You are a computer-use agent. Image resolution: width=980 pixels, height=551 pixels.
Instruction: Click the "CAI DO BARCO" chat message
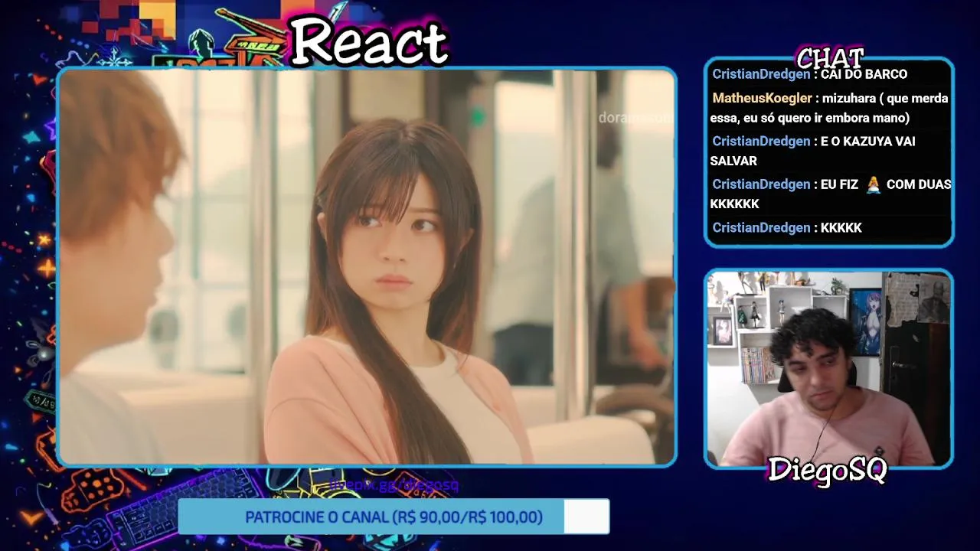(864, 74)
